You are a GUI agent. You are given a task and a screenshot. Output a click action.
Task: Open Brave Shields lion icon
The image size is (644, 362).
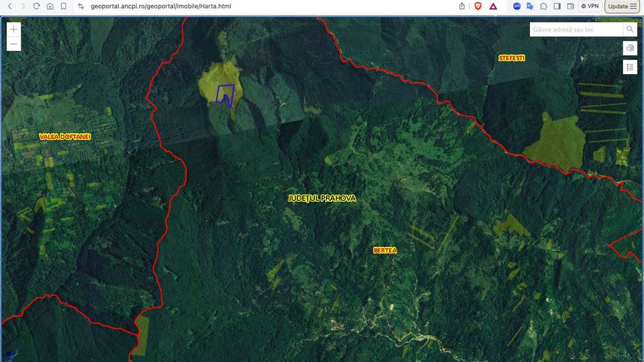tap(478, 6)
